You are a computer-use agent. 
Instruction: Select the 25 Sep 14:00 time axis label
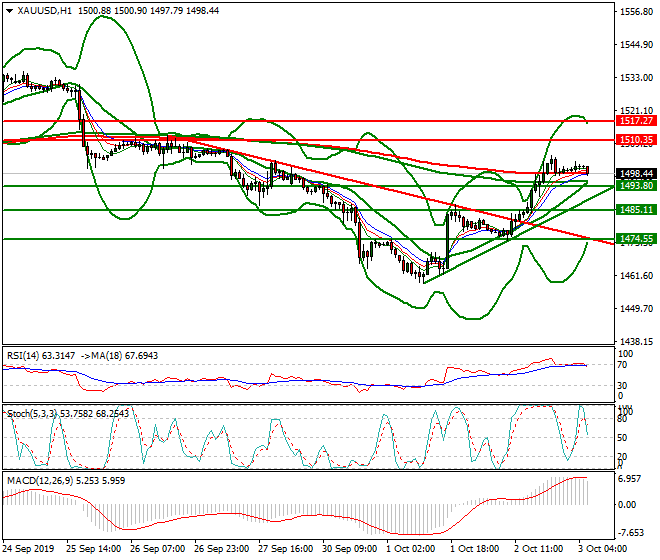pyautogui.click(x=93, y=549)
